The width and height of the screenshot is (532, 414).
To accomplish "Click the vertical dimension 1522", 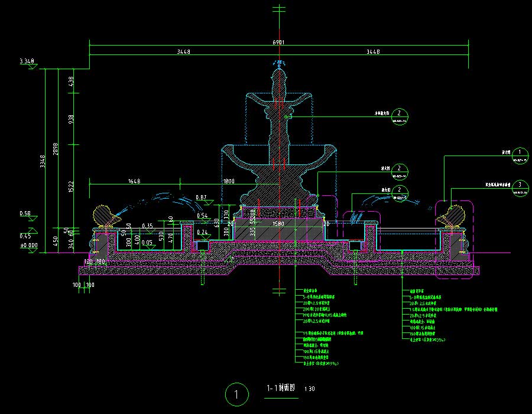I will point(71,187).
